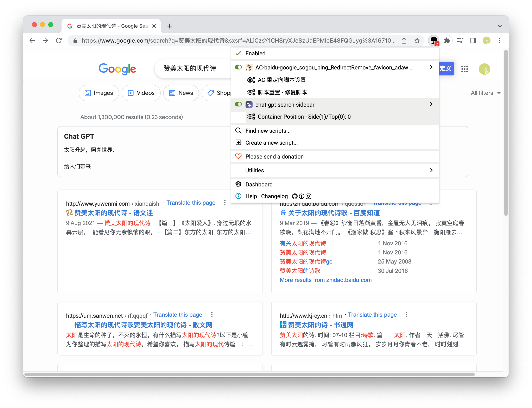Open the Extensions puzzle icon

[x=447, y=41]
